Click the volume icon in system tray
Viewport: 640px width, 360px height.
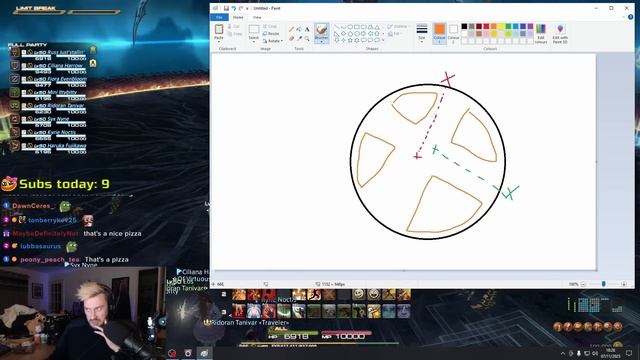[595, 353]
